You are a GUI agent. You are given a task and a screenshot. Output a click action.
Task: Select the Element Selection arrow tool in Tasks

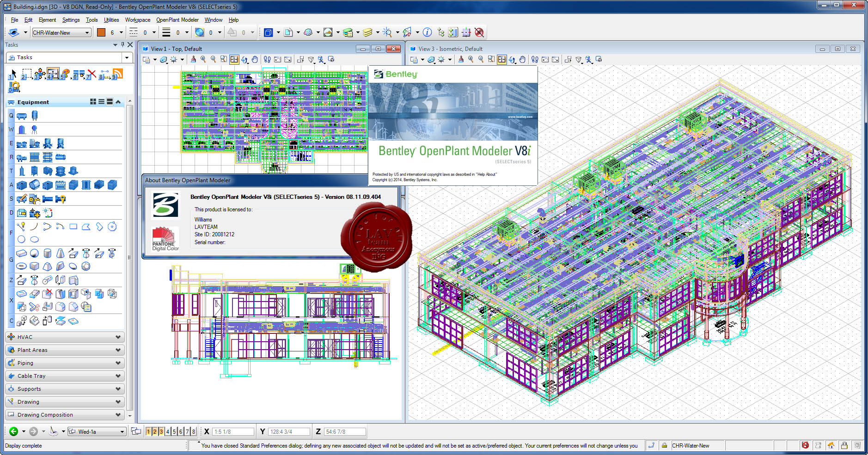pyautogui.click(x=13, y=74)
